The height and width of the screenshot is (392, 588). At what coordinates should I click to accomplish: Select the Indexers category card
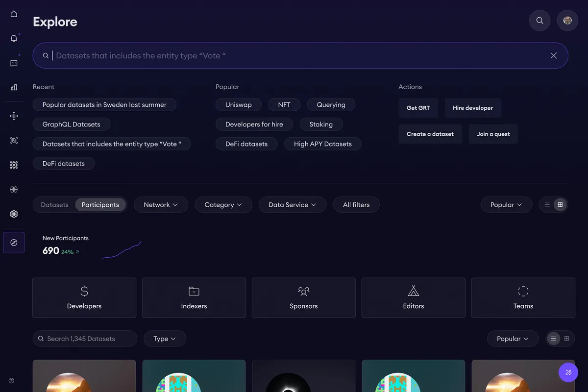194,298
